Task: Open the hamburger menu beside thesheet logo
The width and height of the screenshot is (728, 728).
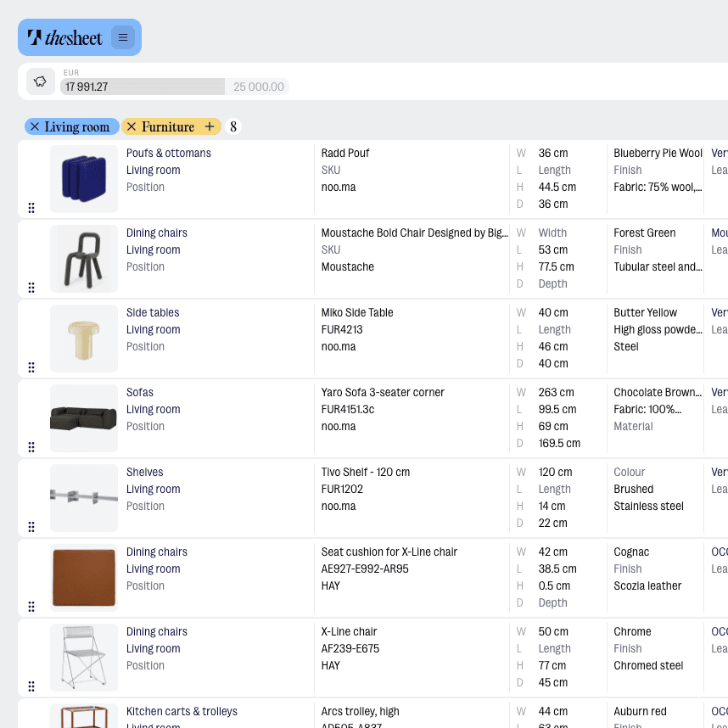Action: click(x=122, y=37)
